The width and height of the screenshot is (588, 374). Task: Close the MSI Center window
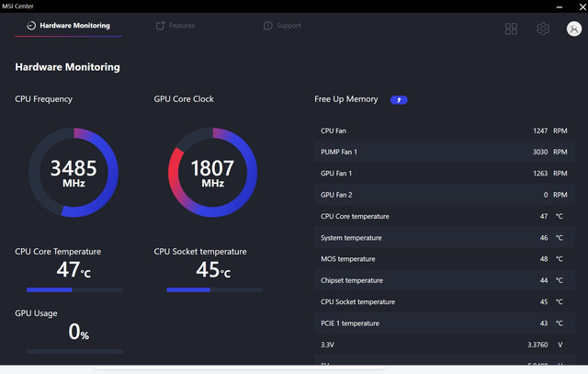[582, 6]
